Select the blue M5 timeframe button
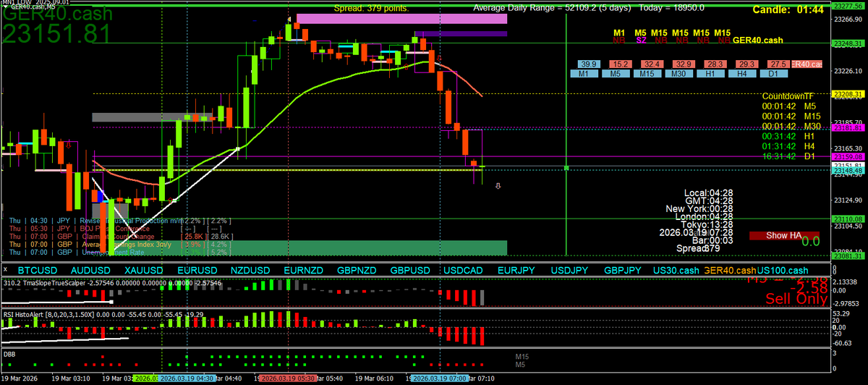Image resolution: width=868 pixels, height=385 pixels. pyautogui.click(x=616, y=74)
